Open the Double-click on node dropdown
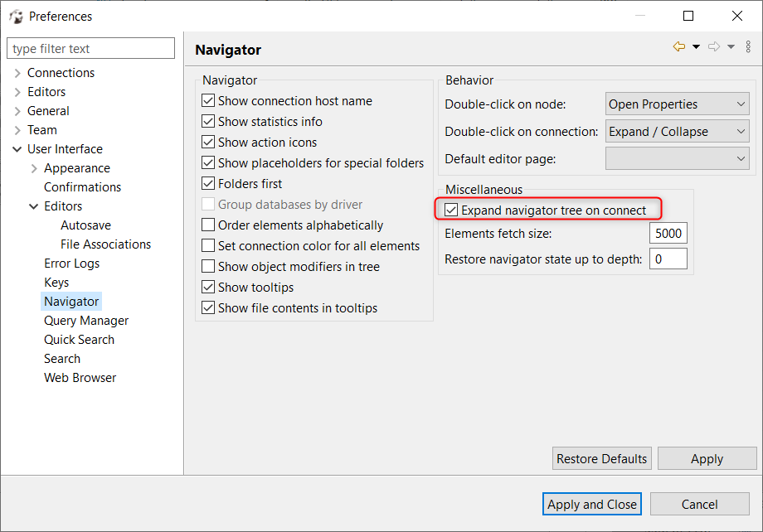 click(677, 104)
